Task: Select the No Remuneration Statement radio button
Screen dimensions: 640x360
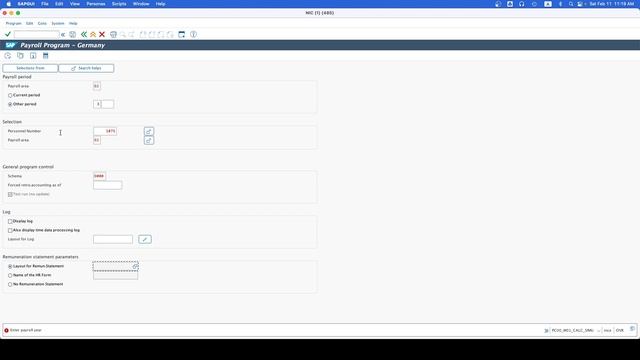Action: (x=10, y=284)
